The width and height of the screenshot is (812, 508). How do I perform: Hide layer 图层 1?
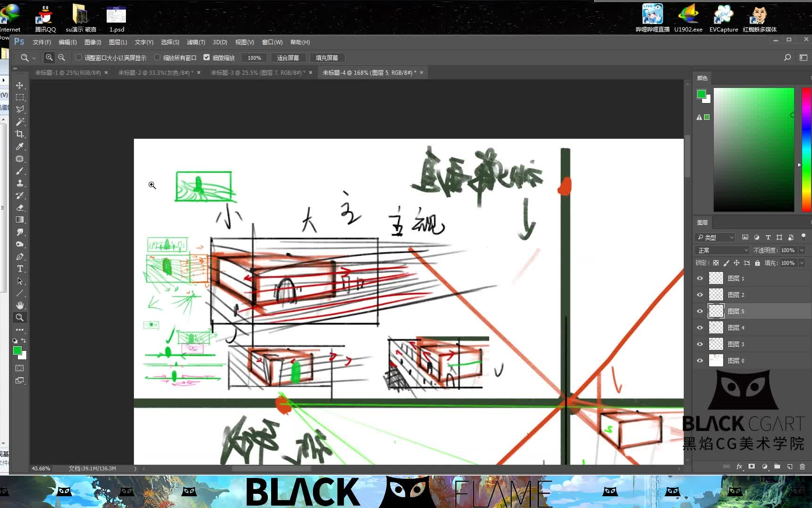(700, 278)
